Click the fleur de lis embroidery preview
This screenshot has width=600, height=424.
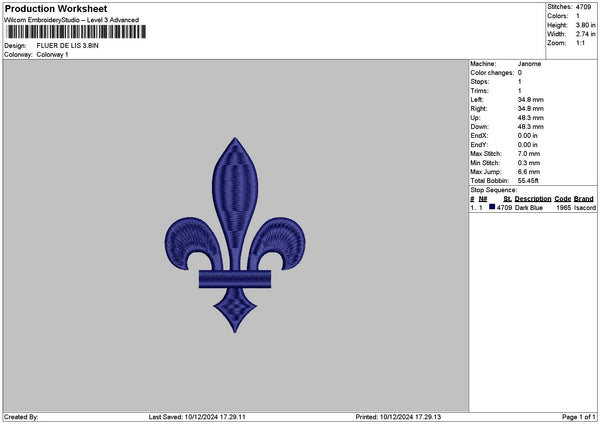click(235, 235)
